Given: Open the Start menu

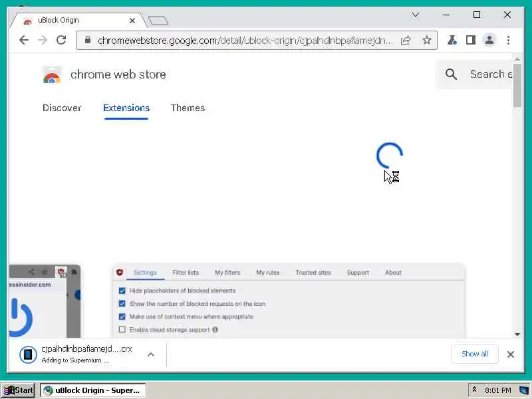Looking at the screenshot, I should [x=19, y=390].
